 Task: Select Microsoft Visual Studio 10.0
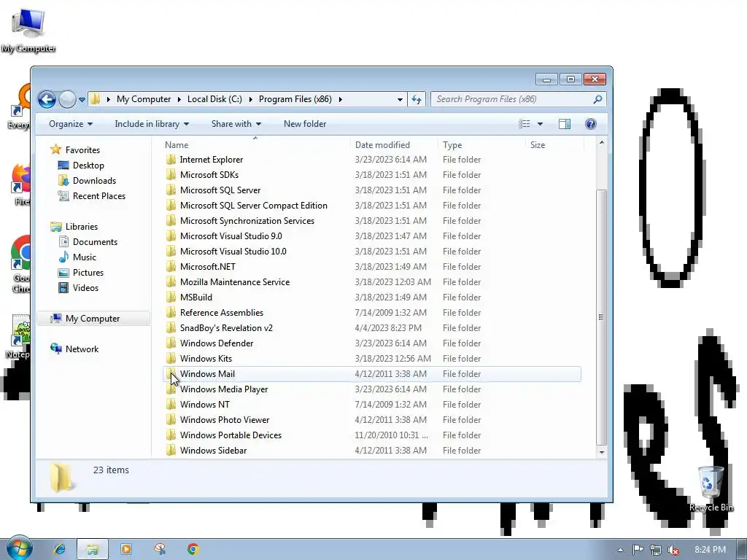[233, 252]
